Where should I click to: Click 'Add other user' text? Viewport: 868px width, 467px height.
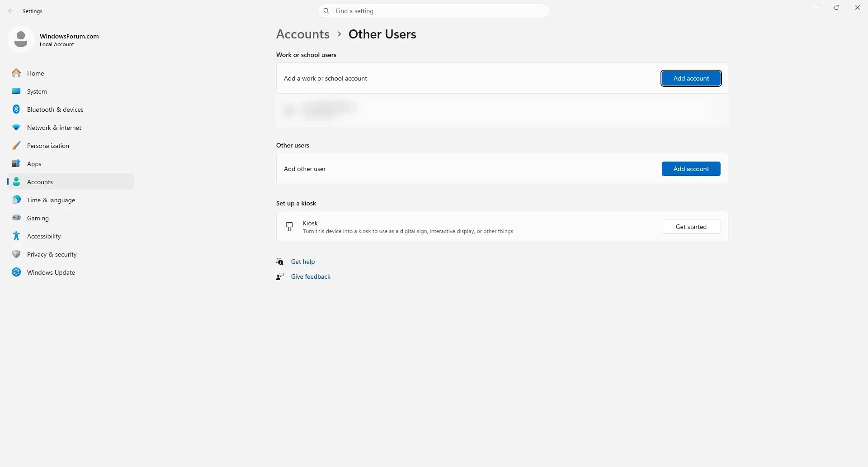(305, 169)
